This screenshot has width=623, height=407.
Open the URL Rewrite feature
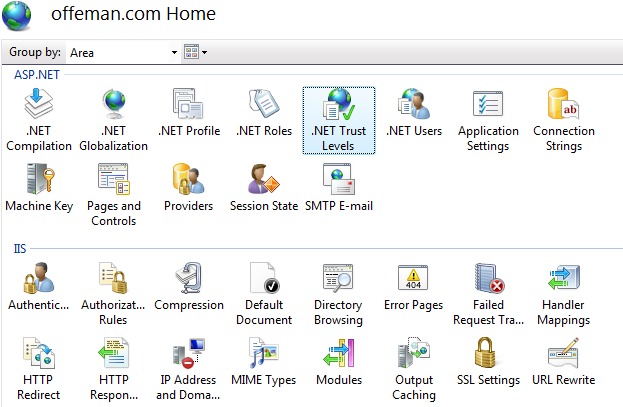(x=563, y=362)
